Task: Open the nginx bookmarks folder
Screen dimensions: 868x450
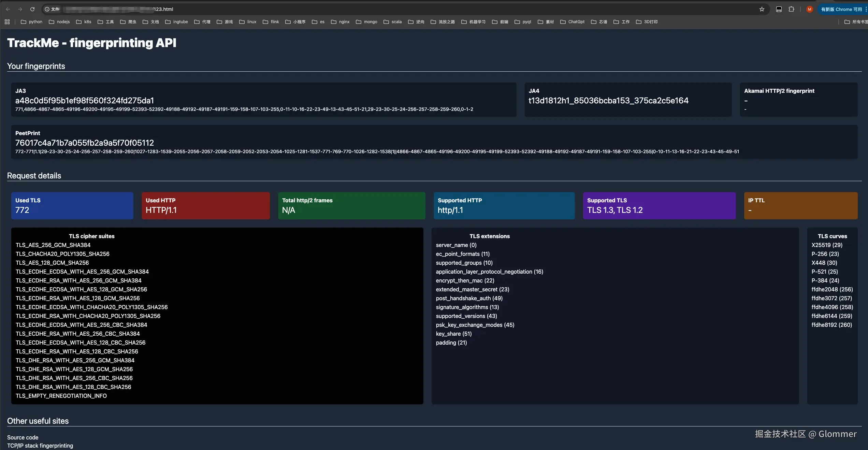Action: [341, 22]
